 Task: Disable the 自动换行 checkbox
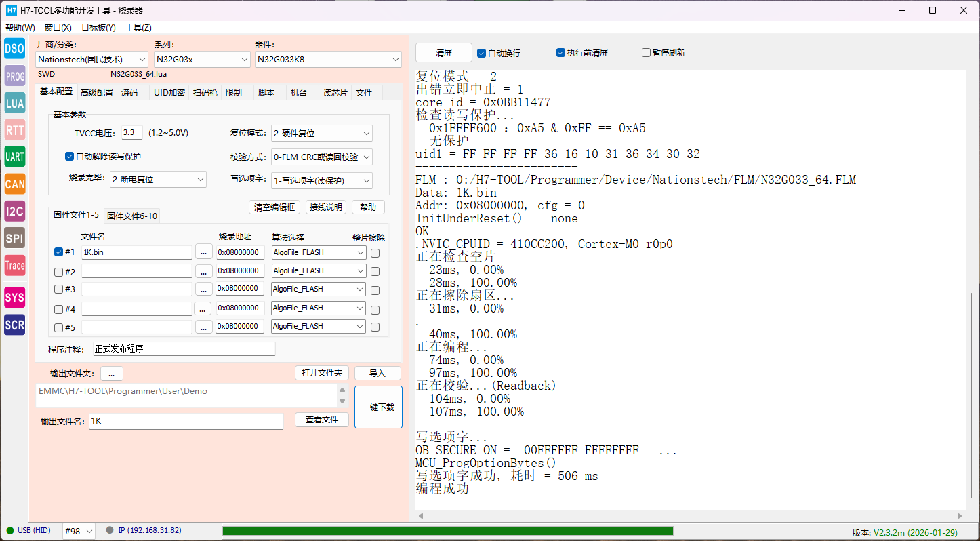[482, 53]
